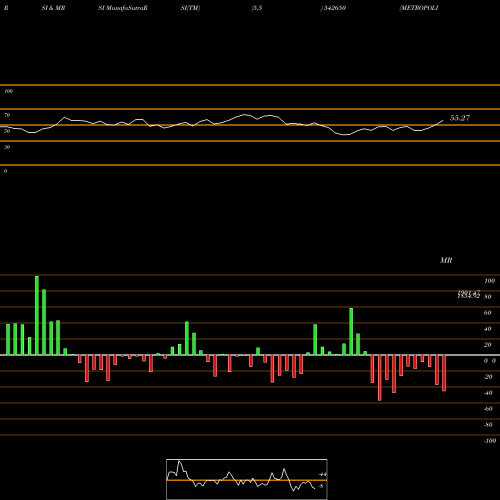Click the 50 level label on RSI axis
This screenshot has height=500, width=500.
[7, 131]
